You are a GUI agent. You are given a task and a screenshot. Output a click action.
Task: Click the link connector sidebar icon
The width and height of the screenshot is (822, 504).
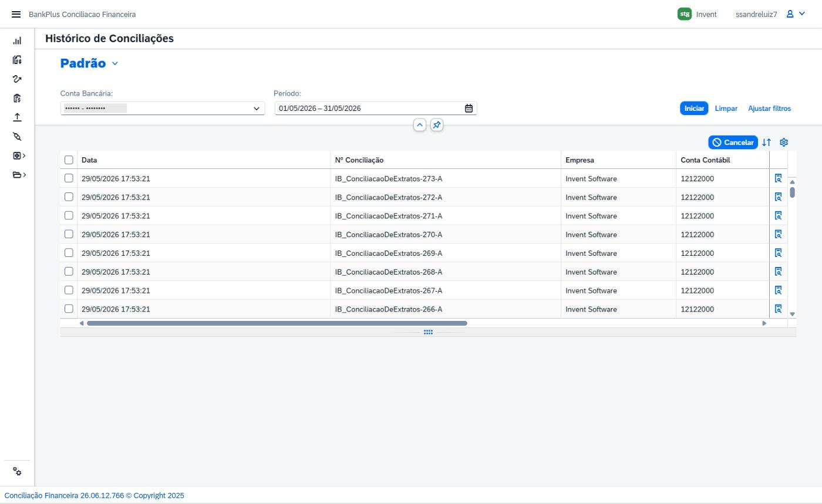click(17, 137)
